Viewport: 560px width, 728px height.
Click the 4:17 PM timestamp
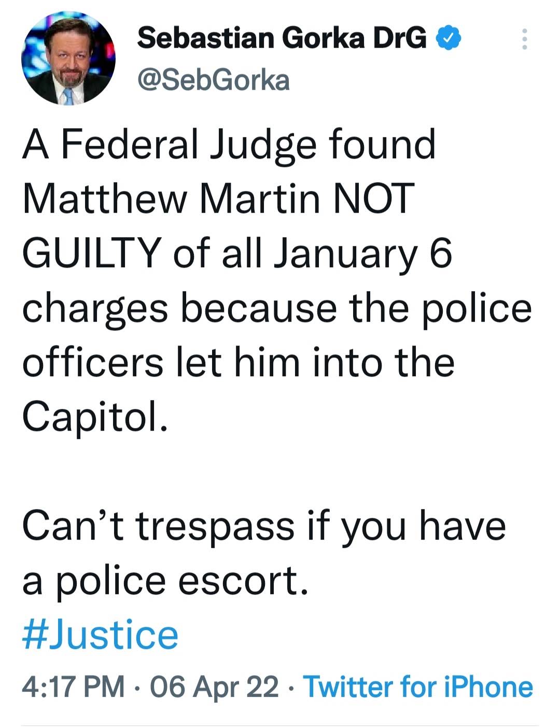[x=73, y=686]
